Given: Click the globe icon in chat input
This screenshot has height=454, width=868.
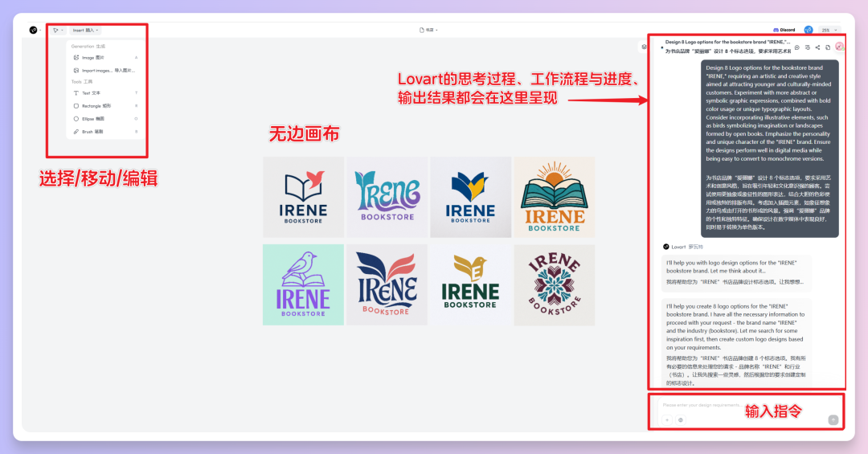Looking at the screenshot, I should point(681,420).
